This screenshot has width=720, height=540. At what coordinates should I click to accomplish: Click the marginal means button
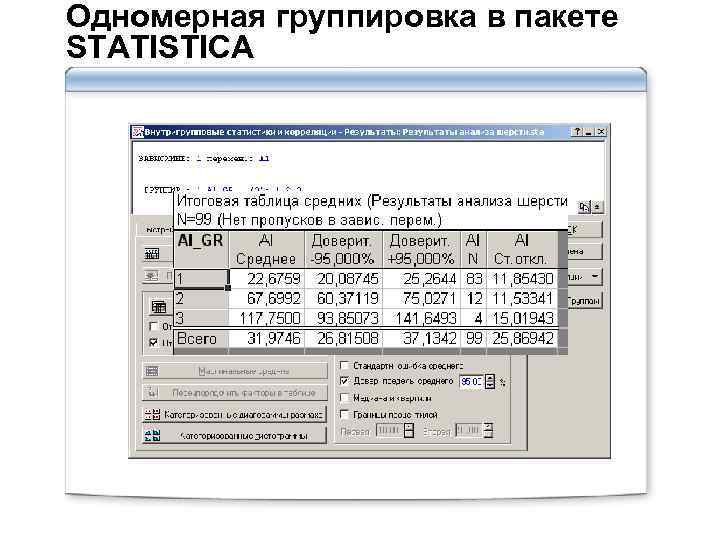pyautogui.click(x=235, y=371)
